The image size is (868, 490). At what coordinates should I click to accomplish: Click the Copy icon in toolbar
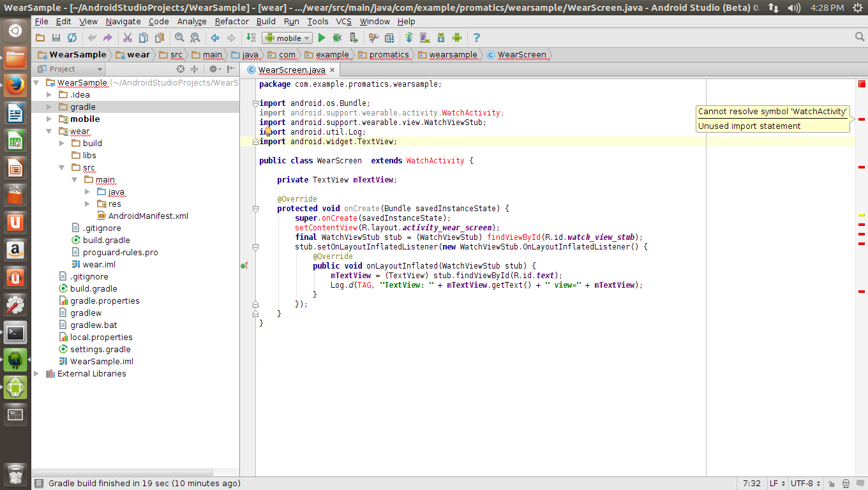click(x=143, y=38)
